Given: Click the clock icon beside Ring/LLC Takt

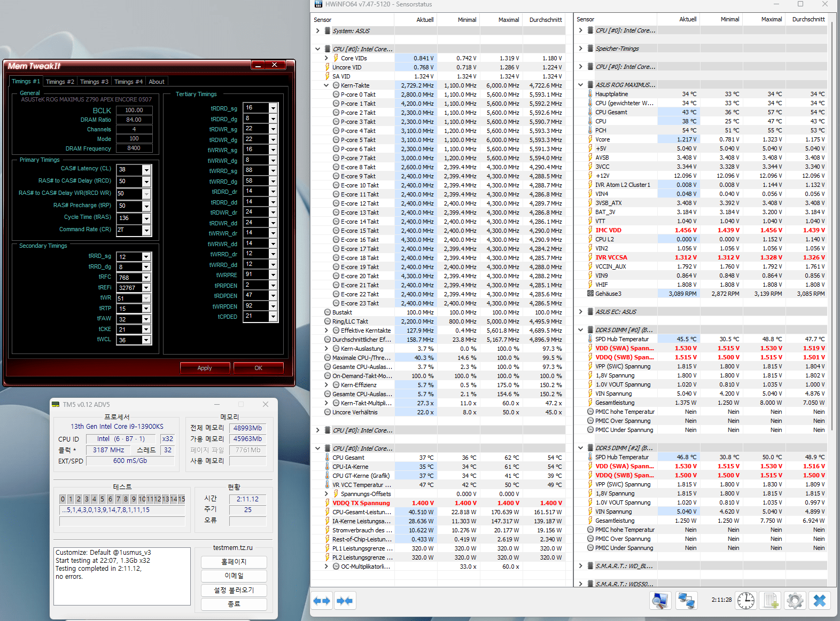Looking at the screenshot, I should (328, 321).
